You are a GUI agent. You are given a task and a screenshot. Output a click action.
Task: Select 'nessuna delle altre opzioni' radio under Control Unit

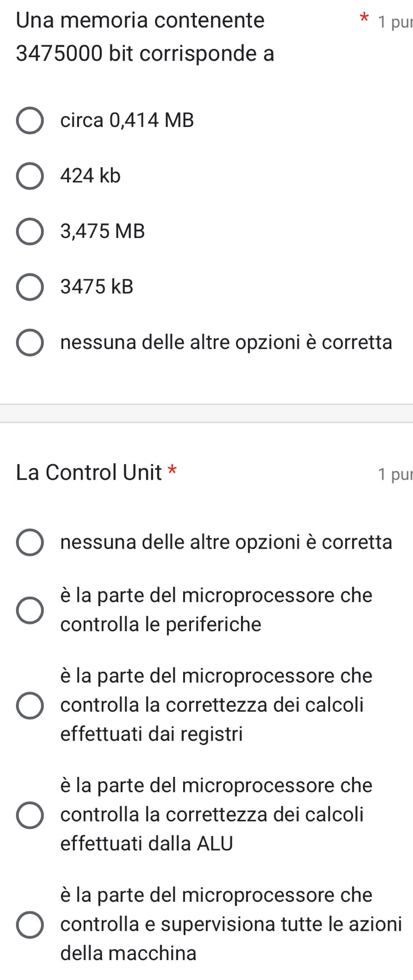tap(29, 542)
